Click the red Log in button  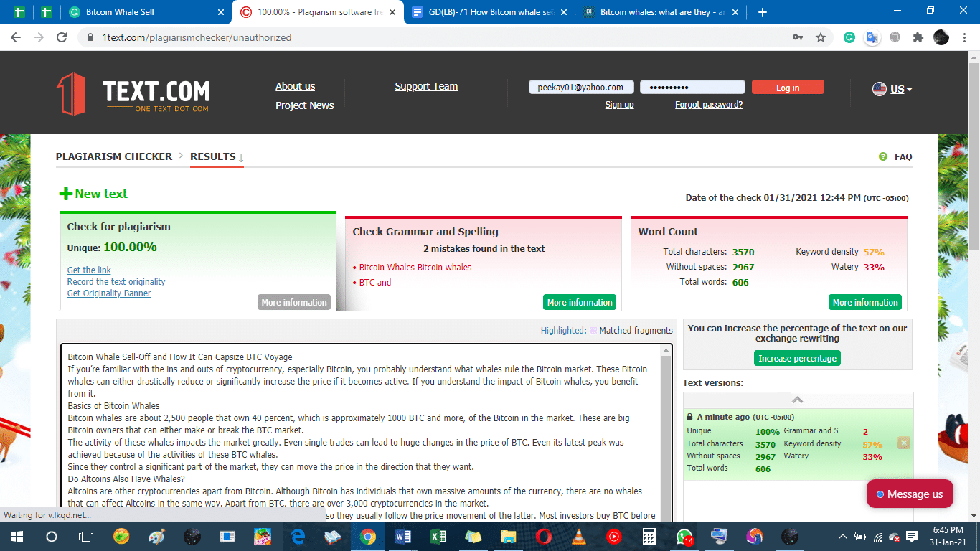tap(788, 87)
